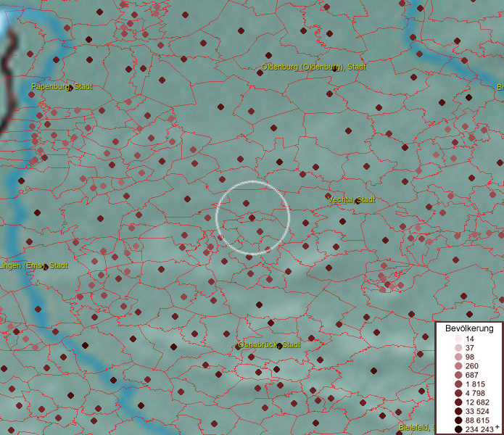Click the legend value 14

[470, 339]
